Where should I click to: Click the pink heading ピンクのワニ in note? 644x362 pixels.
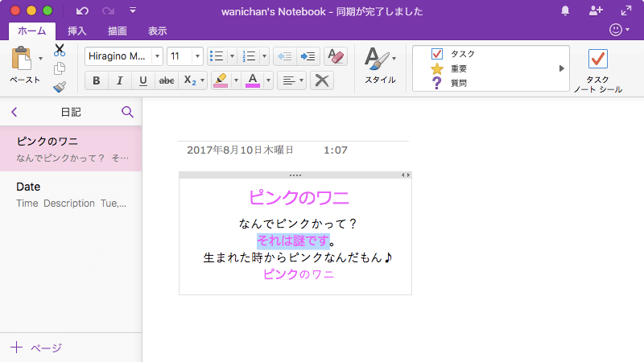tap(299, 198)
